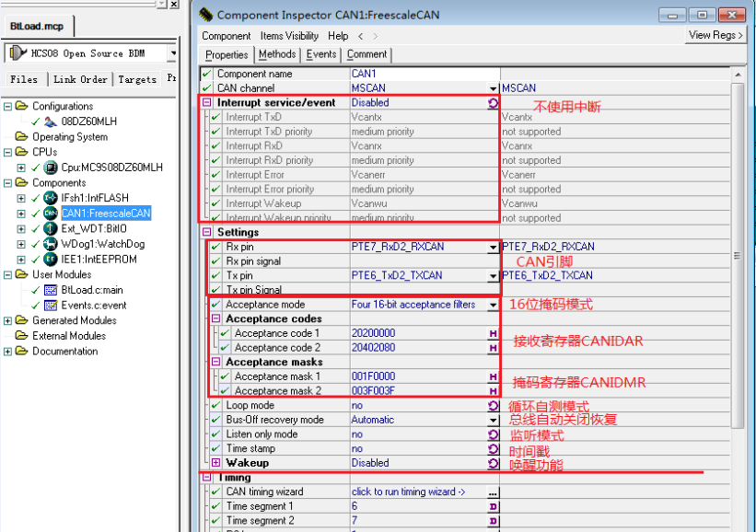Open the Component menu
The width and height of the screenshot is (756, 532).
(x=227, y=36)
